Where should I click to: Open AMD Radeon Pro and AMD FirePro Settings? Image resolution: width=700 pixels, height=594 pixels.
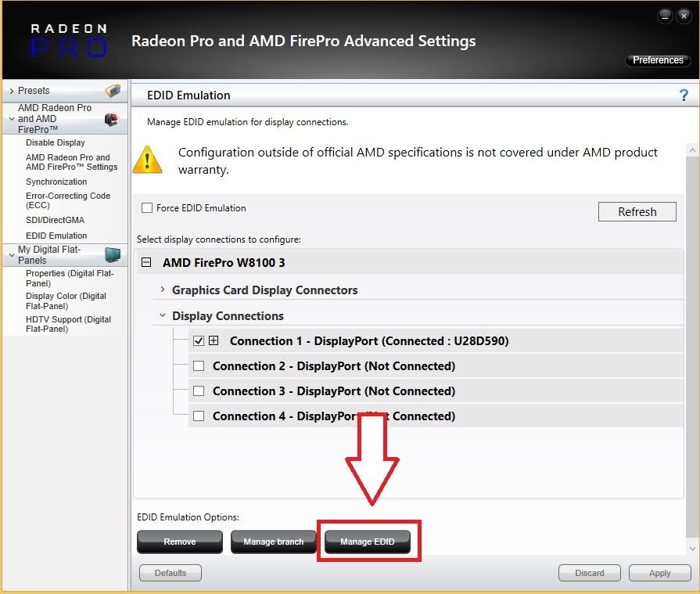pyautogui.click(x=71, y=162)
